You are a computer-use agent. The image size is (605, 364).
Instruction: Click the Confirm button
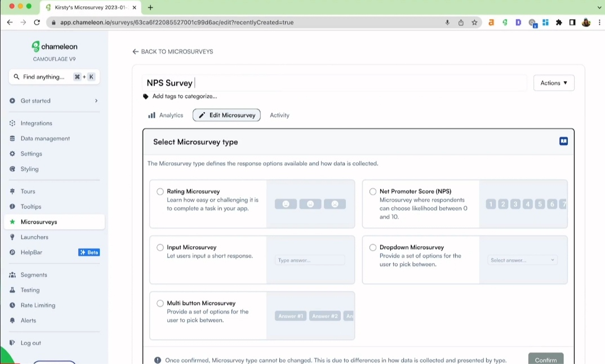click(x=546, y=358)
